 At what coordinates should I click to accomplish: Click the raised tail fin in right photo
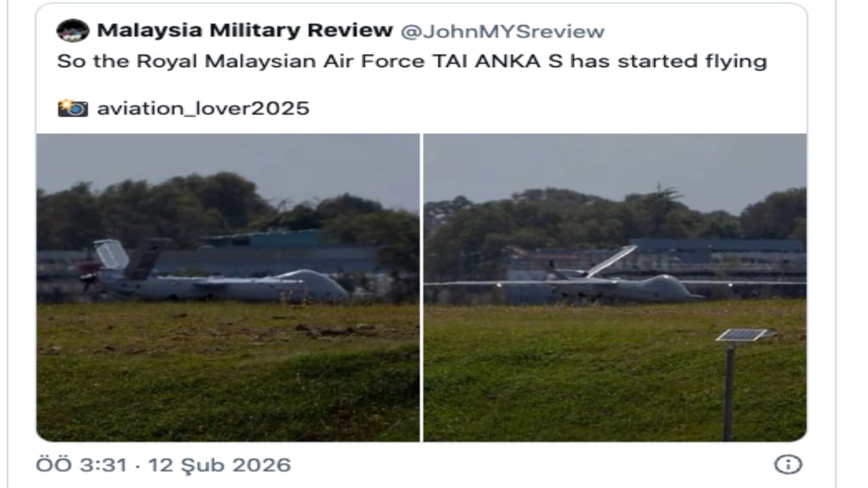click(x=612, y=260)
